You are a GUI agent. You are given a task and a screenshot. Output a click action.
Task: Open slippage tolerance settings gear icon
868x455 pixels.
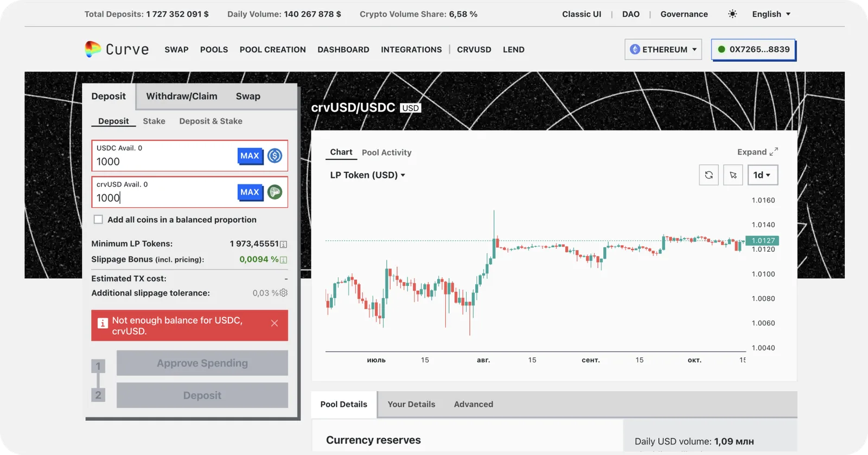(x=284, y=292)
